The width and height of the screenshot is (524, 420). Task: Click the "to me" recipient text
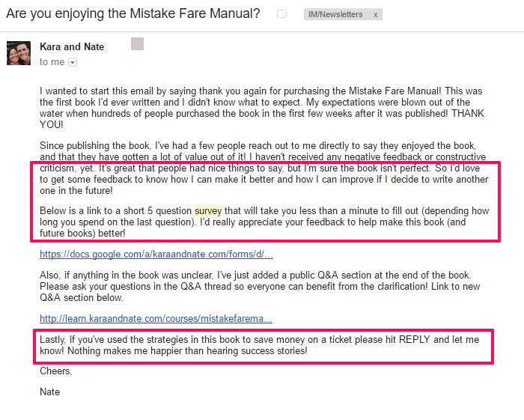(52, 62)
